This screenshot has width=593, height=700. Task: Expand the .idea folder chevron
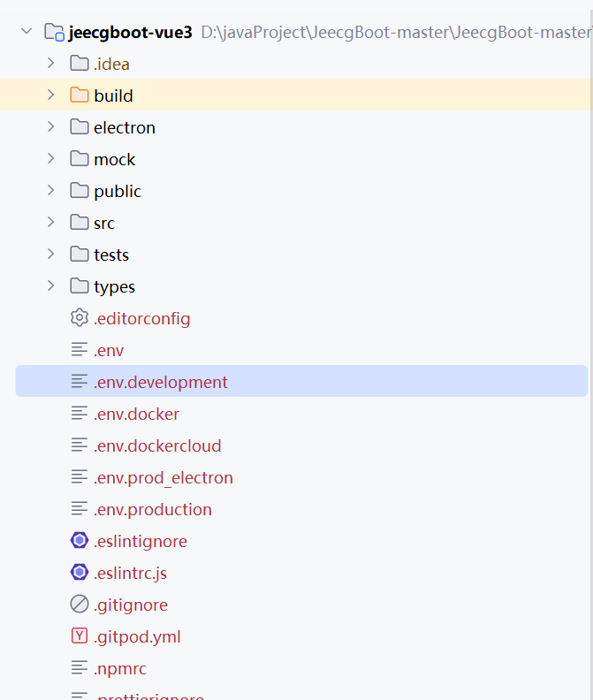coord(51,63)
